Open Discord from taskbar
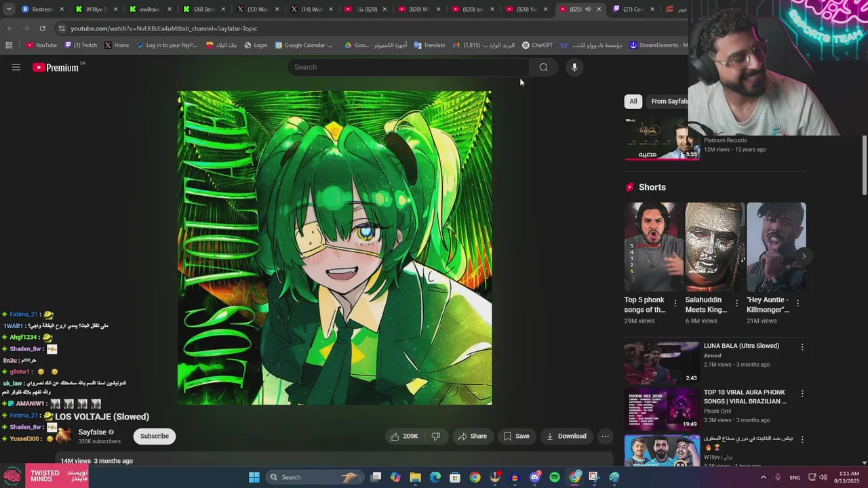The width and height of the screenshot is (868, 488). pos(534,477)
